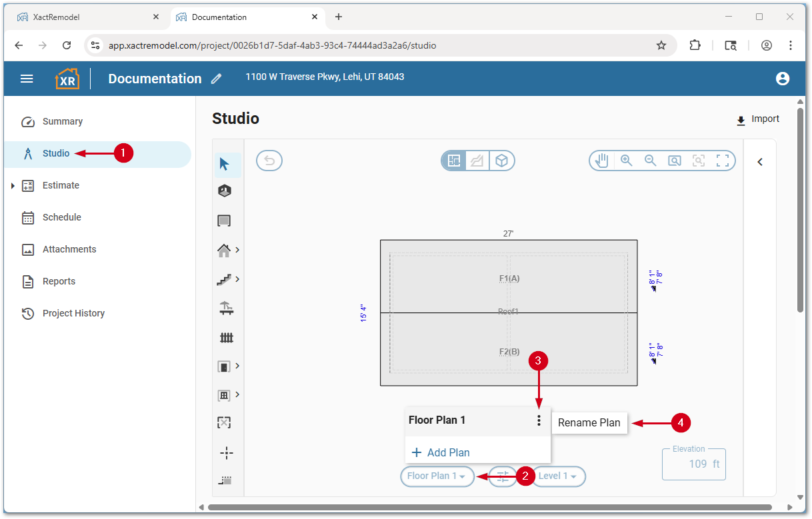Select the fence tool icon
The image size is (812, 519).
click(x=227, y=338)
